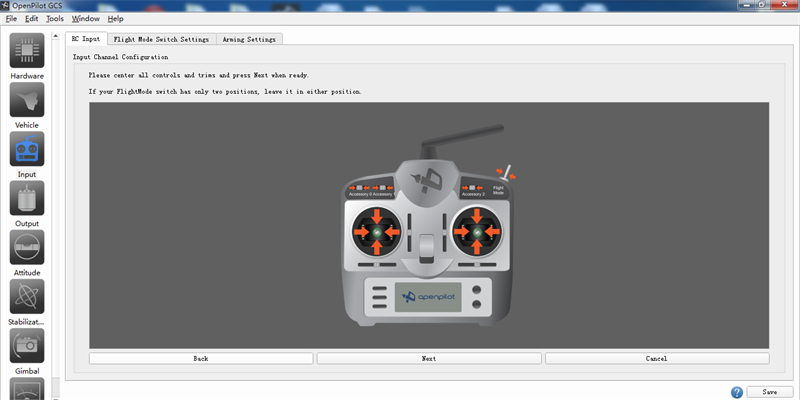Switch to the RC Input tab
Image resolution: width=800 pixels, height=400 pixels.
coord(86,39)
